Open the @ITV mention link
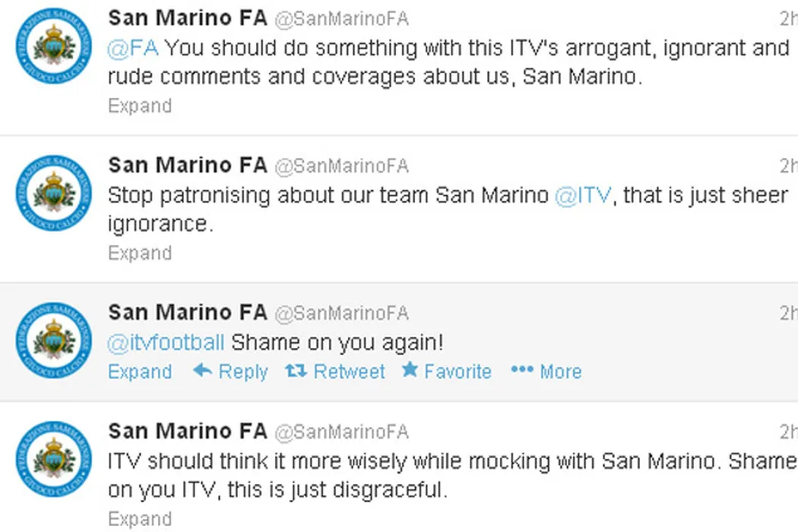 click(x=583, y=195)
